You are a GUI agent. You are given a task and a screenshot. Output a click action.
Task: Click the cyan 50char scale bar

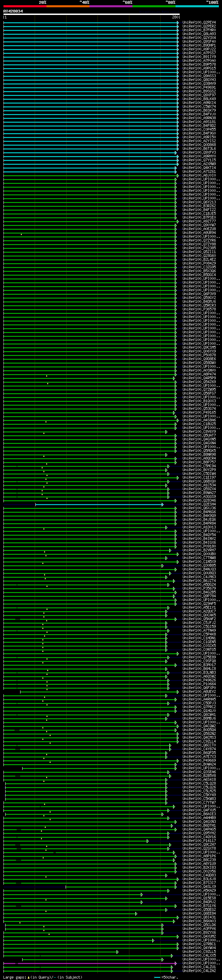[x=157, y=977]
